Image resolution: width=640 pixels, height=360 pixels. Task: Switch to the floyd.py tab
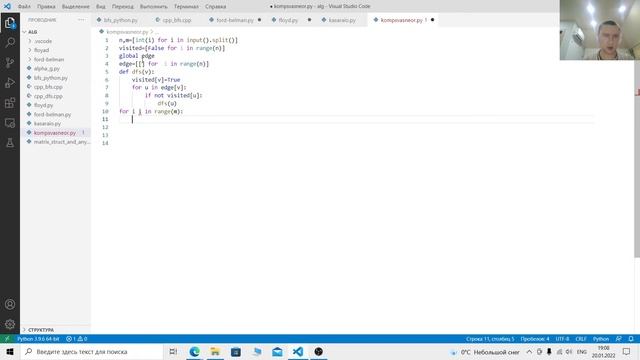288,20
